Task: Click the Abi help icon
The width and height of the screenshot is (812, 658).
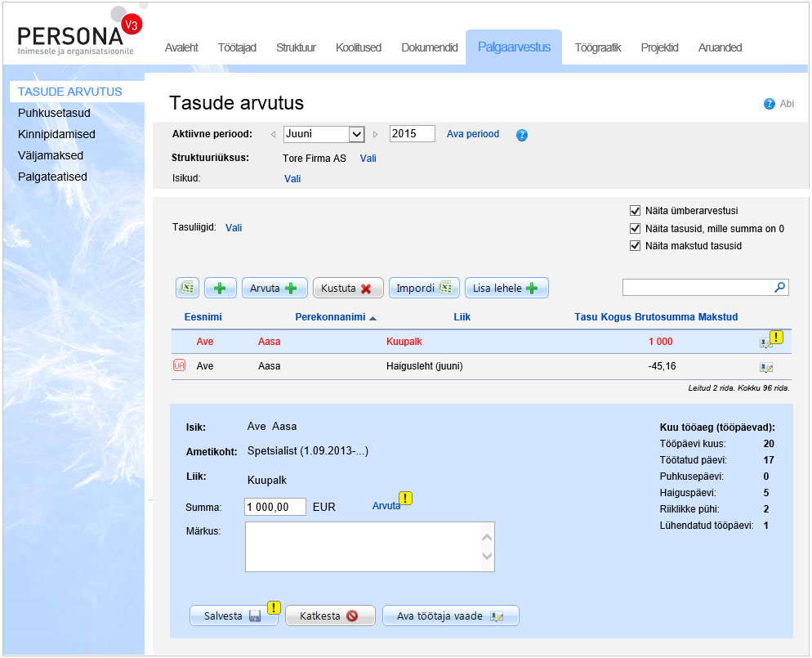Action: coord(769,104)
